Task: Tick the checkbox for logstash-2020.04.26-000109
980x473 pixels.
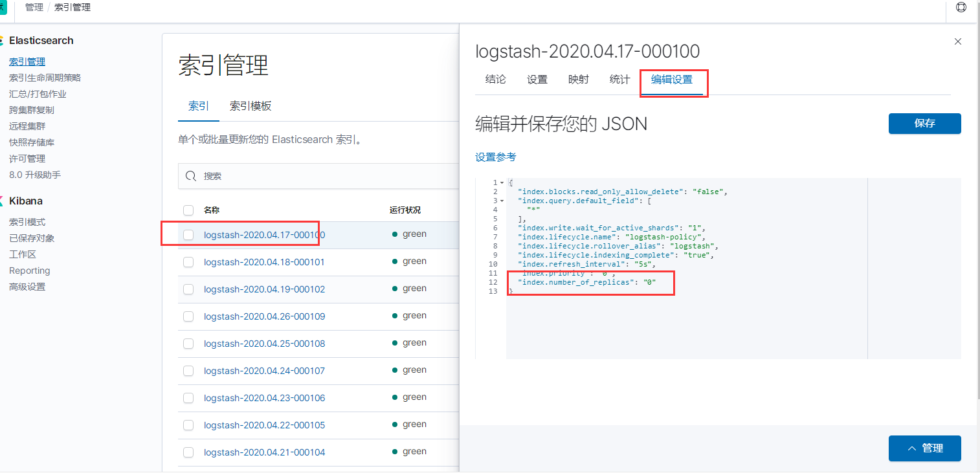Action: (x=188, y=316)
